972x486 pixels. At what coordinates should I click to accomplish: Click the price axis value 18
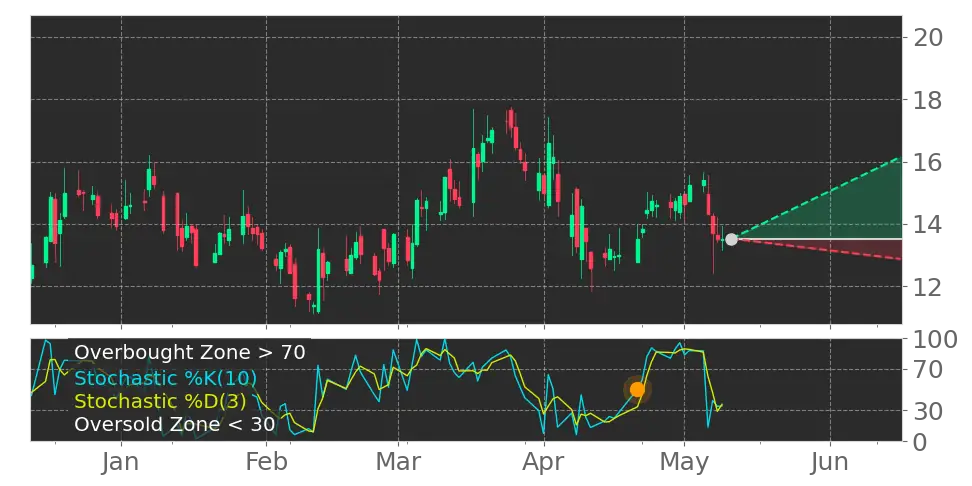click(928, 100)
